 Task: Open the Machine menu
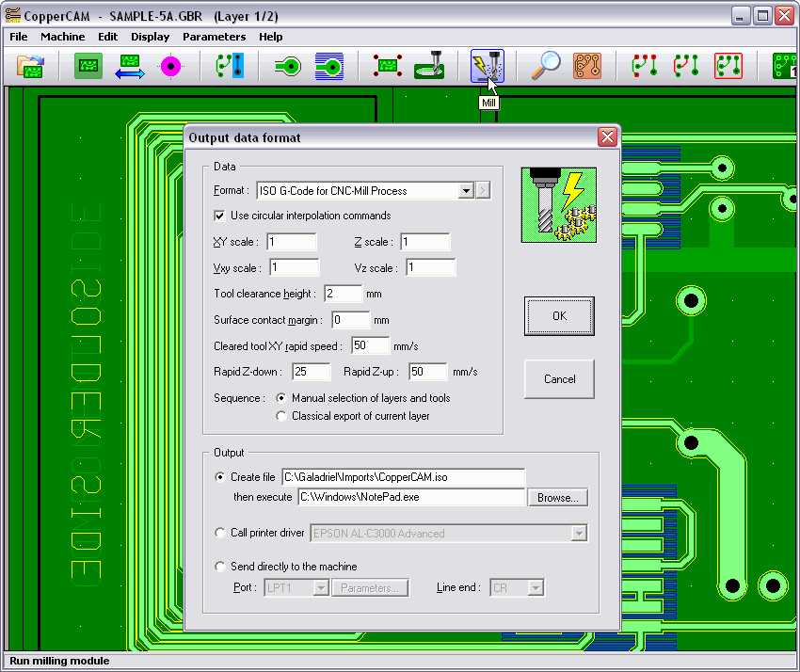click(62, 37)
